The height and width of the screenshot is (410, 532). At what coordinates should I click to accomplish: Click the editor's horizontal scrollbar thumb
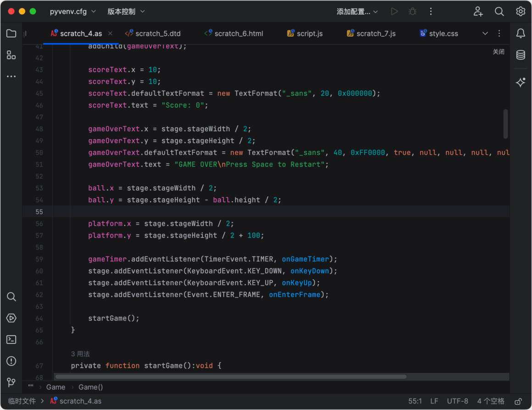(x=231, y=377)
